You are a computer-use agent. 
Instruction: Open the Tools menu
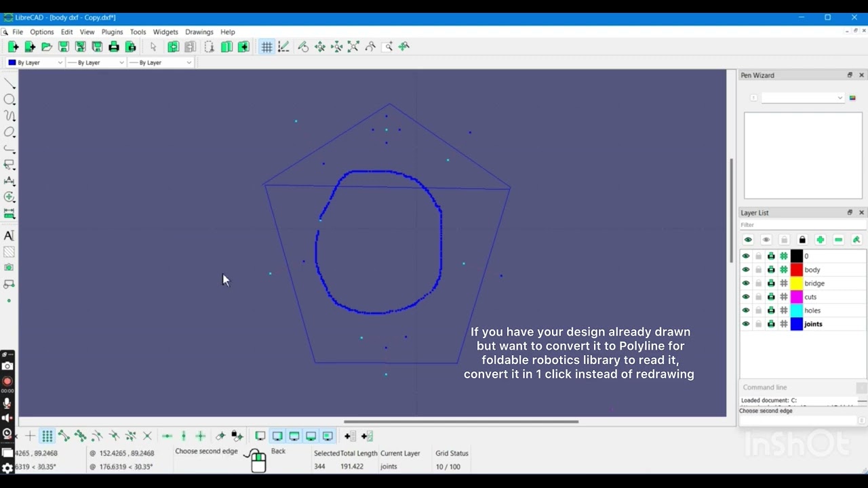click(x=138, y=32)
